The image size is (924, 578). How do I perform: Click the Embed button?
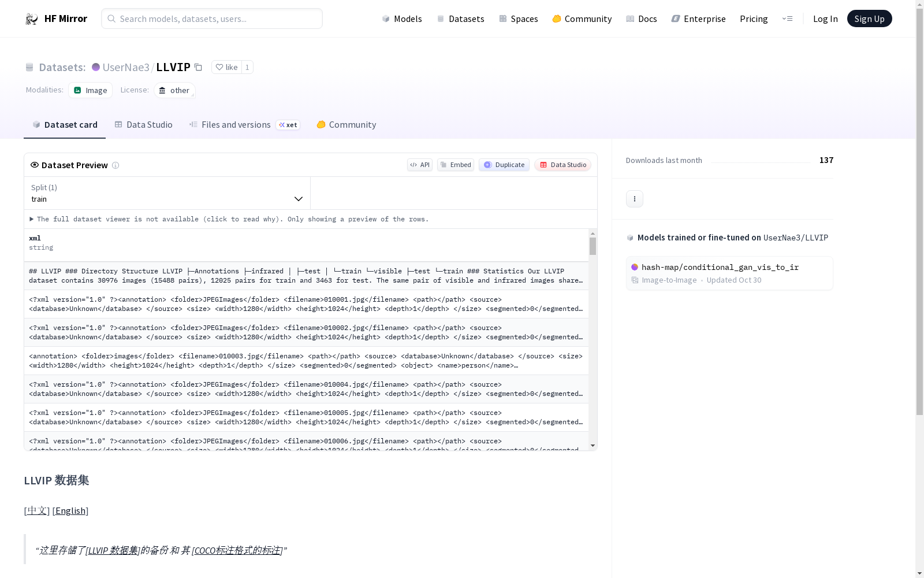coord(456,165)
